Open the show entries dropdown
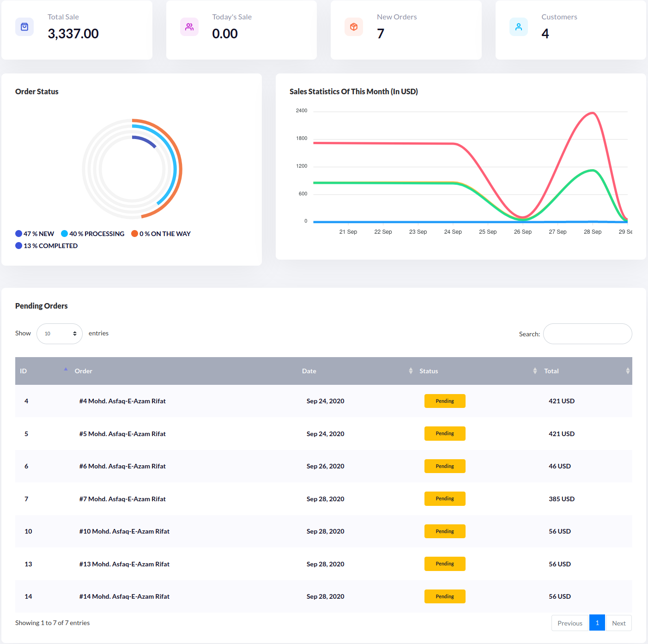 coord(60,334)
